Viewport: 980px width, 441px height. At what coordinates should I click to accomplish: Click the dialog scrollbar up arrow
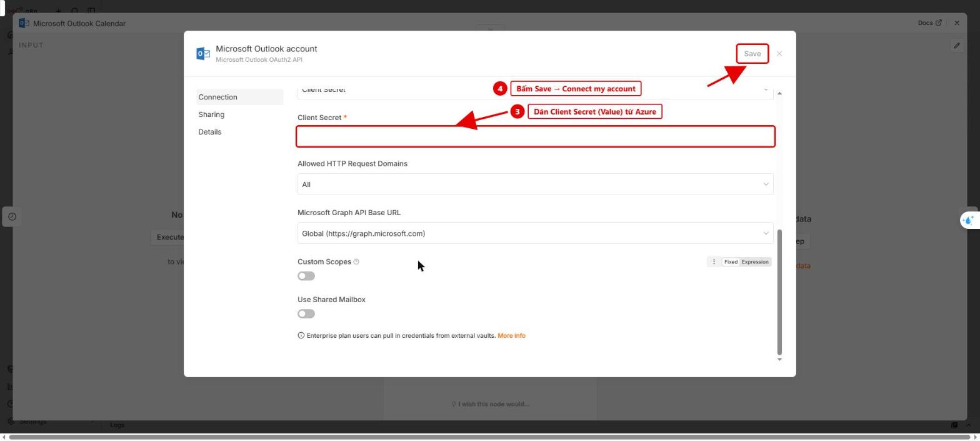(779, 93)
